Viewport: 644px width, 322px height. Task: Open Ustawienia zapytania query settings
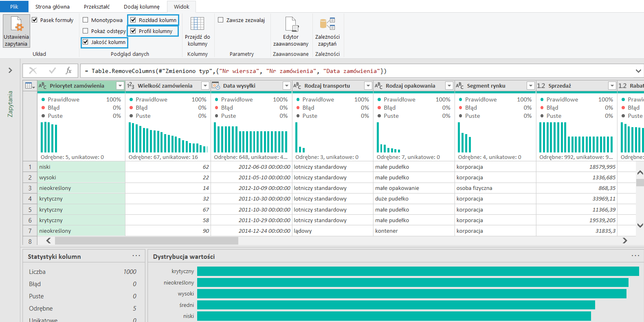(x=16, y=31)
